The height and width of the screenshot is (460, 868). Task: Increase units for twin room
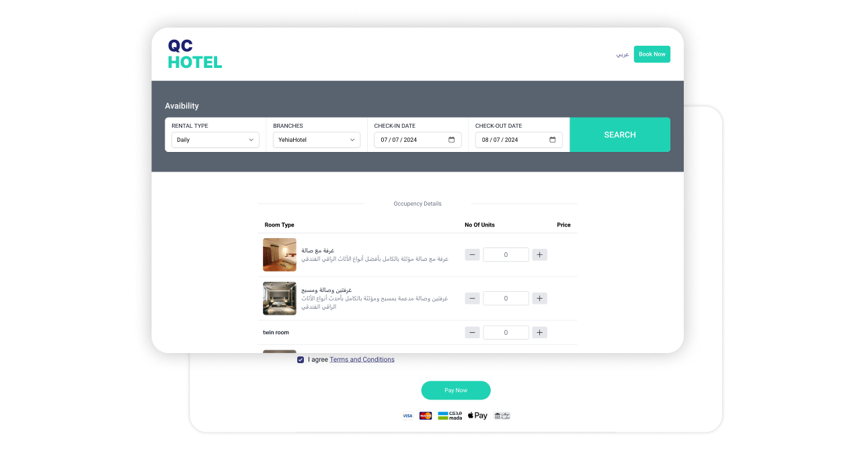click(x=539, y=332)
